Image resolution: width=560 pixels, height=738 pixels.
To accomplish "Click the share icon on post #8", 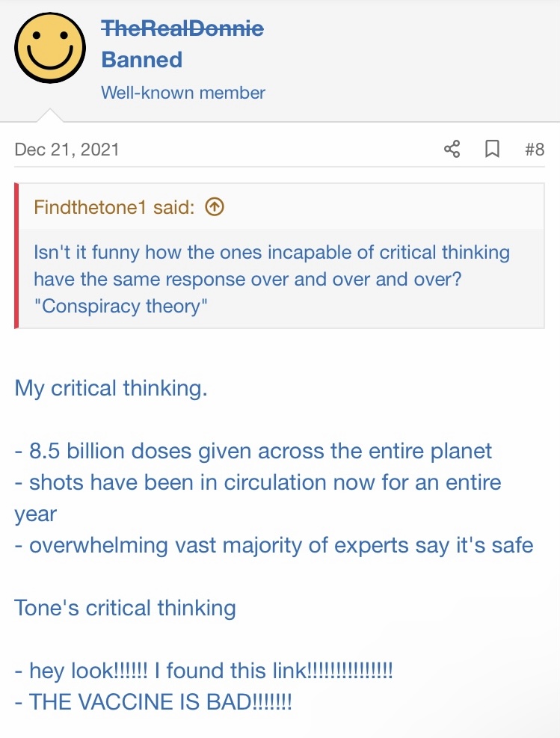I will [452, 150].
